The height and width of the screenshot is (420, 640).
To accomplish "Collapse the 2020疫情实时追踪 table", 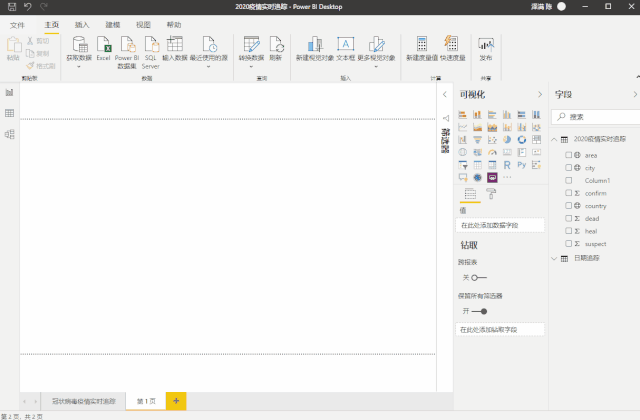I will 554,140.
